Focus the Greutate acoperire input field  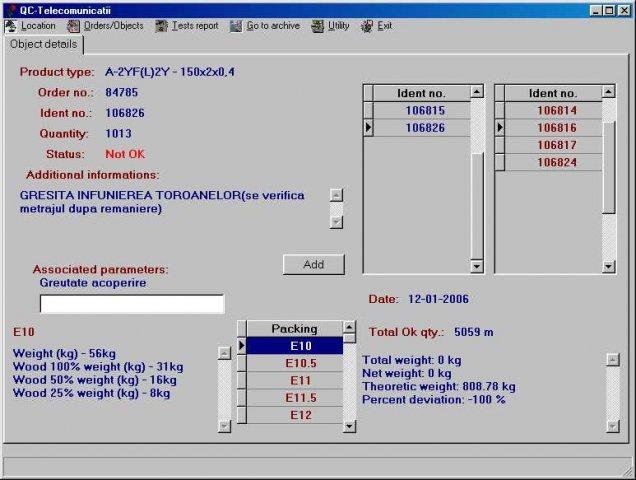click(x=132, y=304)
